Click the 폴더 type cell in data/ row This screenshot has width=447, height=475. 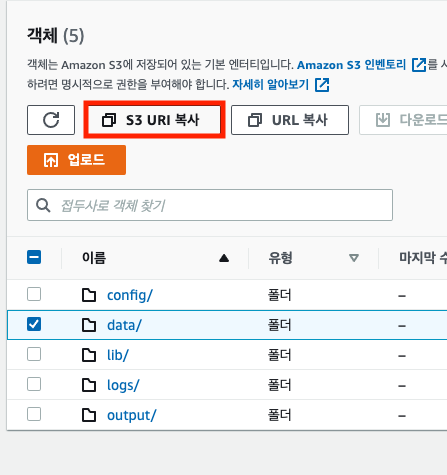click(280, 325)
